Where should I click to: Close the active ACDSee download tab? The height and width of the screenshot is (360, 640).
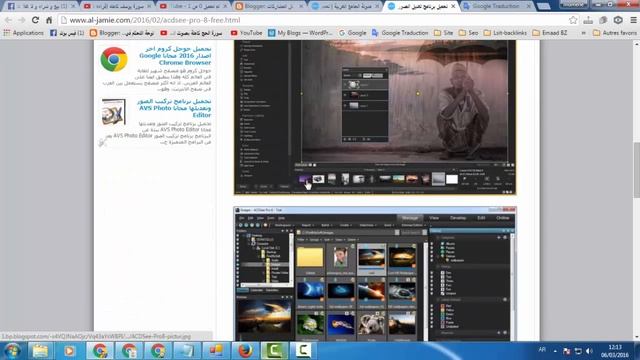[453, 6]
